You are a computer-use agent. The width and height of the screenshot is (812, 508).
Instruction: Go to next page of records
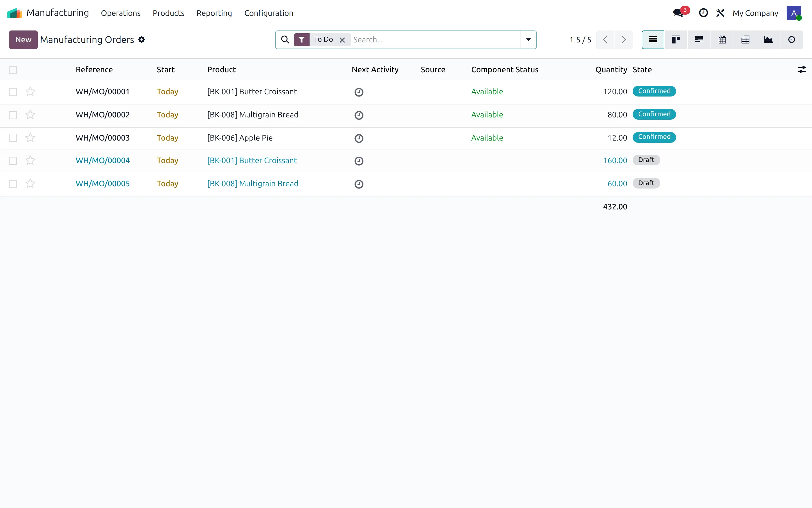(x=623, y=40)
